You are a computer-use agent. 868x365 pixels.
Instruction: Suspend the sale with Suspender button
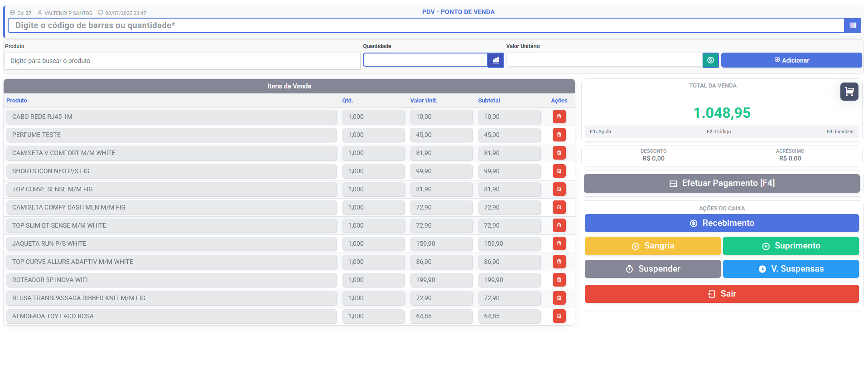652,269
